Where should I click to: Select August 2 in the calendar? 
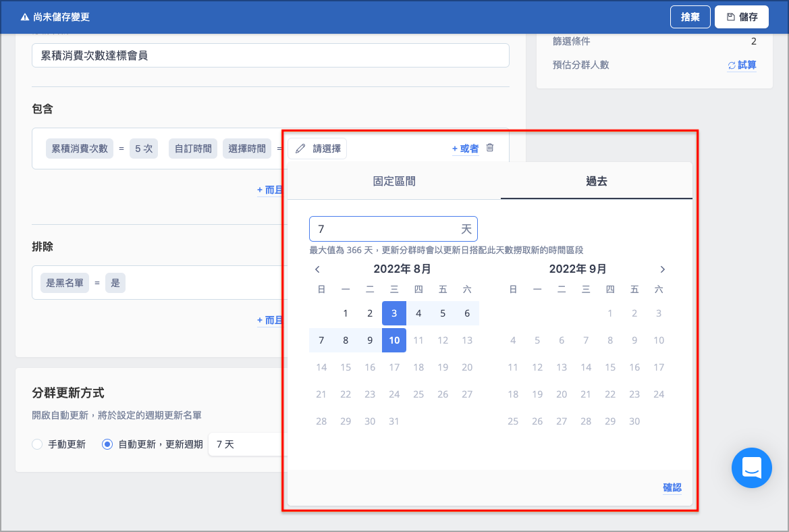(x=370, y=313)
